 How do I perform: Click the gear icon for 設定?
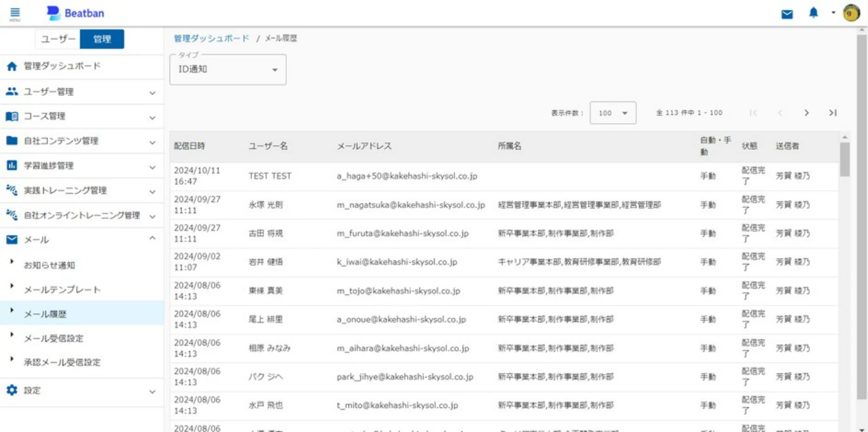(12, 390)
